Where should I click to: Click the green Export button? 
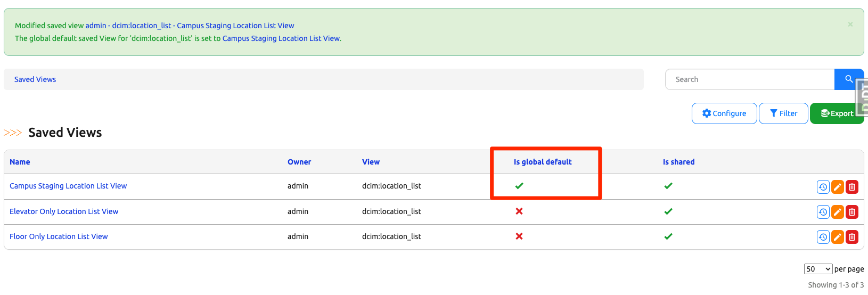click(x=837, y=113)
